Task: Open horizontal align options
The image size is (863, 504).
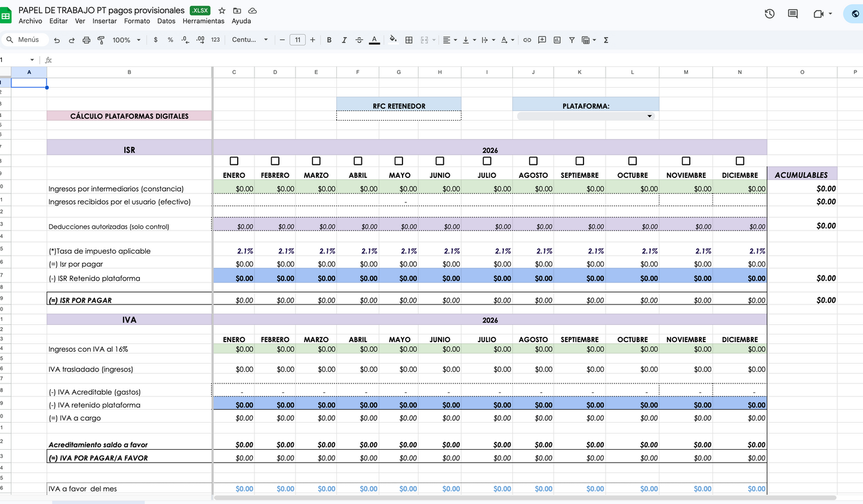Action: coord(450,40)
